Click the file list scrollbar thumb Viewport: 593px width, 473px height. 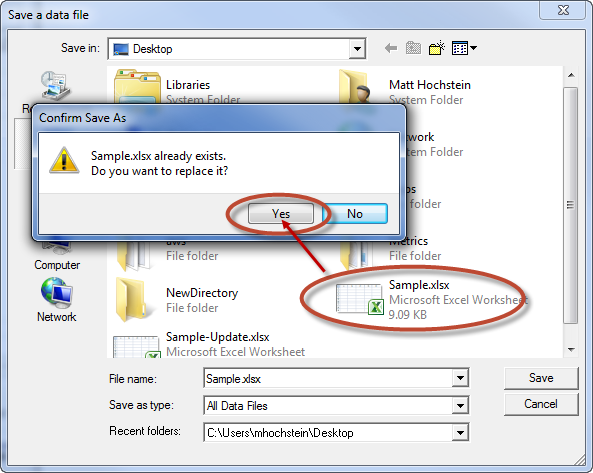click(571, 205)
